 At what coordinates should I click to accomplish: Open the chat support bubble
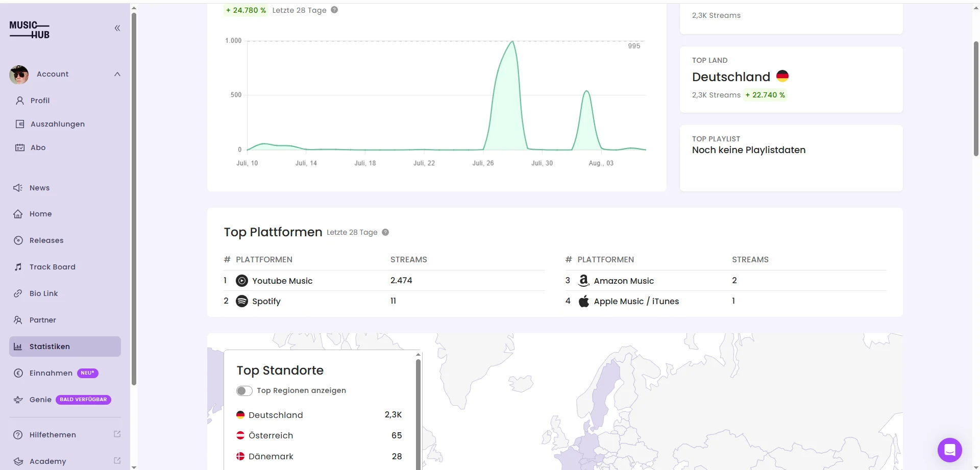point(950,450)
